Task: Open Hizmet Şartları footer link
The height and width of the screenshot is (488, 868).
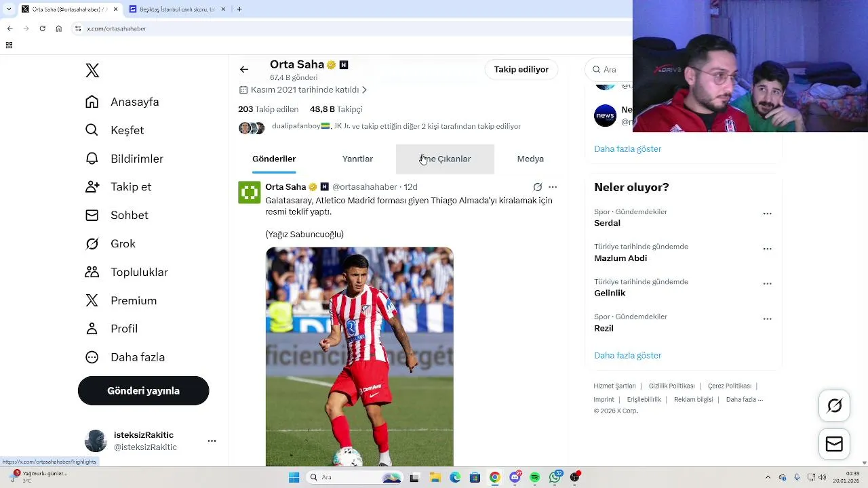Action: point(614,386)
